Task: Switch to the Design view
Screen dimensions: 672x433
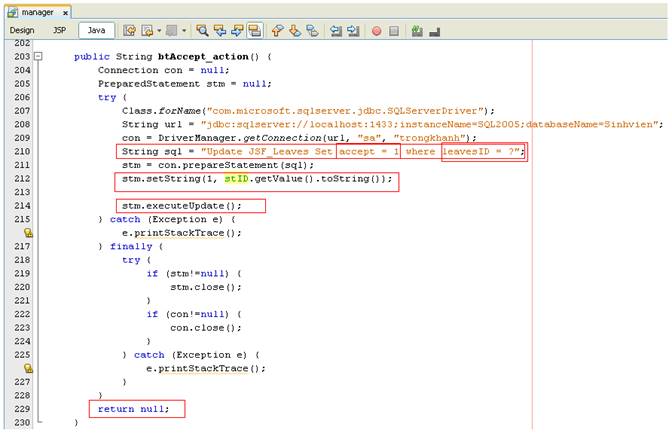Action: click(x=22, y=30)
